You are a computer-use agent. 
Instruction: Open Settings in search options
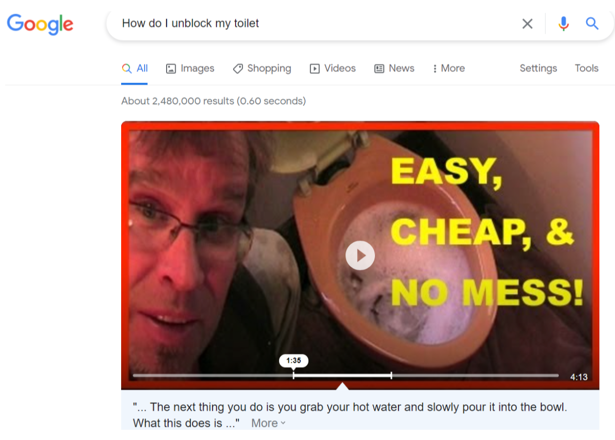click(538, 68)
